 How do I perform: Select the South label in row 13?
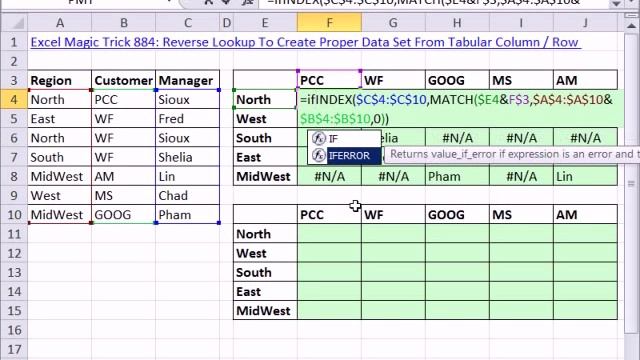click(x=265, y=272)
